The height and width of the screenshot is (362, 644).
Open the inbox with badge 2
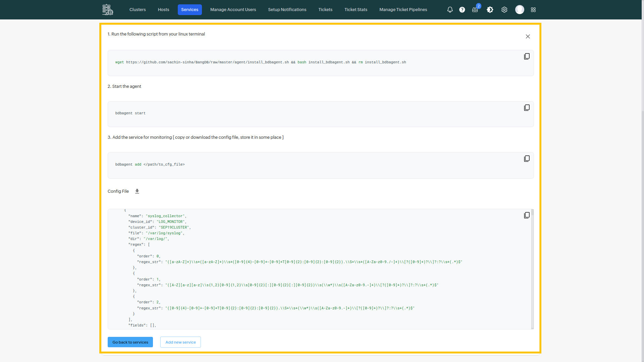point(475,10)
